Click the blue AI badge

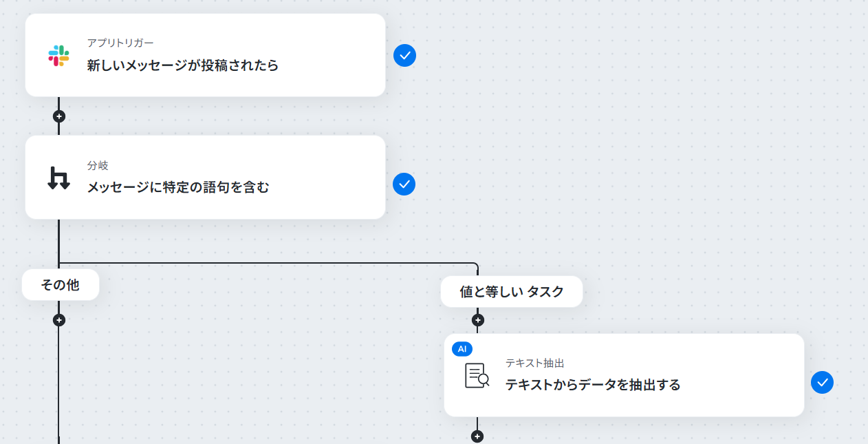coord(462,349)
